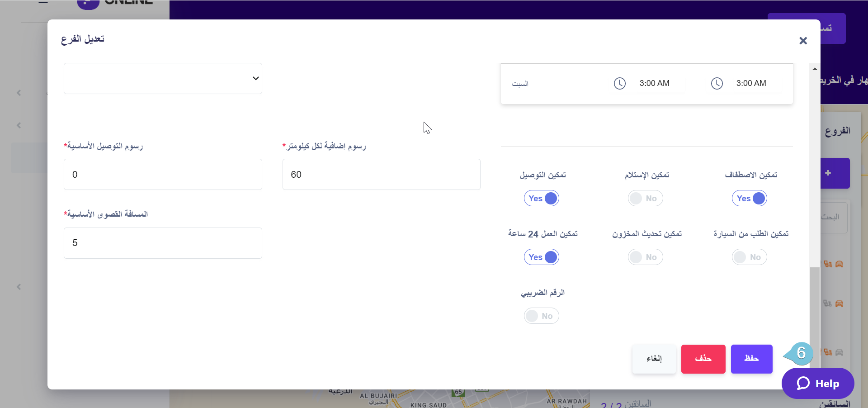Toggle تمكين التوصيل delivery switch

point(542,198)
